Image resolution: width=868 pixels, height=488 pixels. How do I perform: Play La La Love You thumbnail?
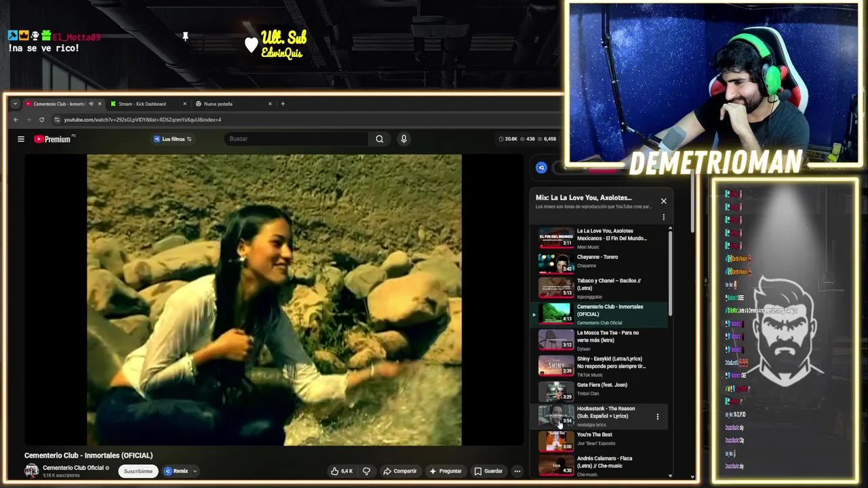pos(556,239)
